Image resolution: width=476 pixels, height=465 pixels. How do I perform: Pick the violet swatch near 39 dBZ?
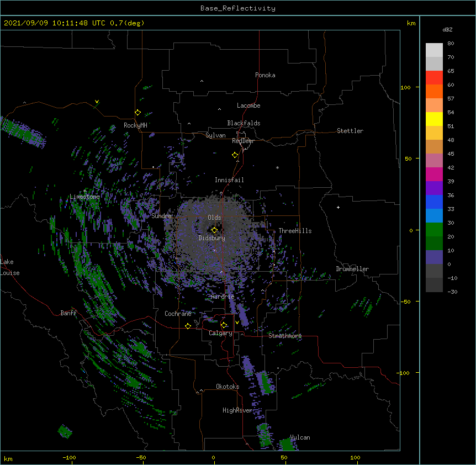coord(434,188)
